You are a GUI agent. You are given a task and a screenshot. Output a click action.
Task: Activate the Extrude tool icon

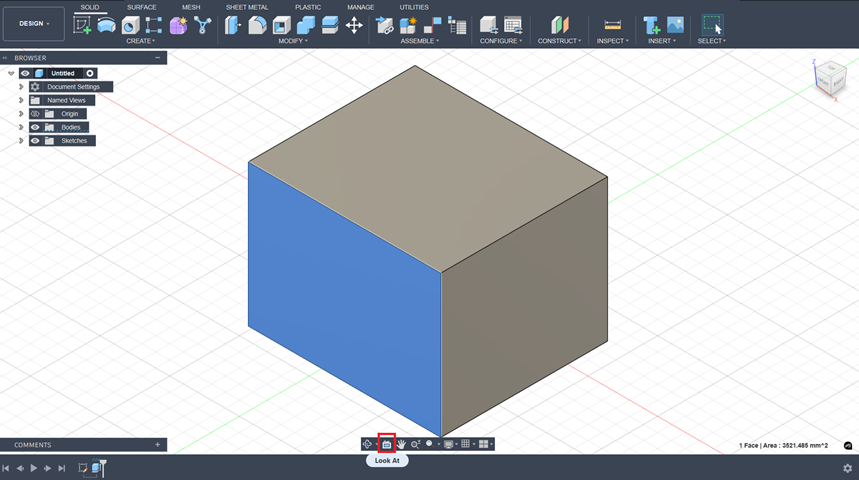[x=130, y=25]
